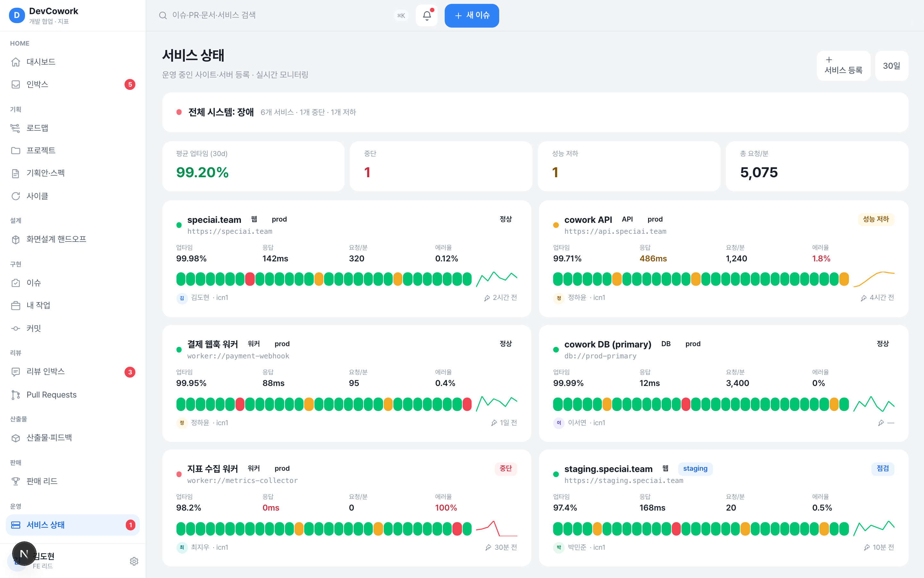Click the 결제 웹훅 워커 card title
The image size is (924, 578).
point(212,344)
